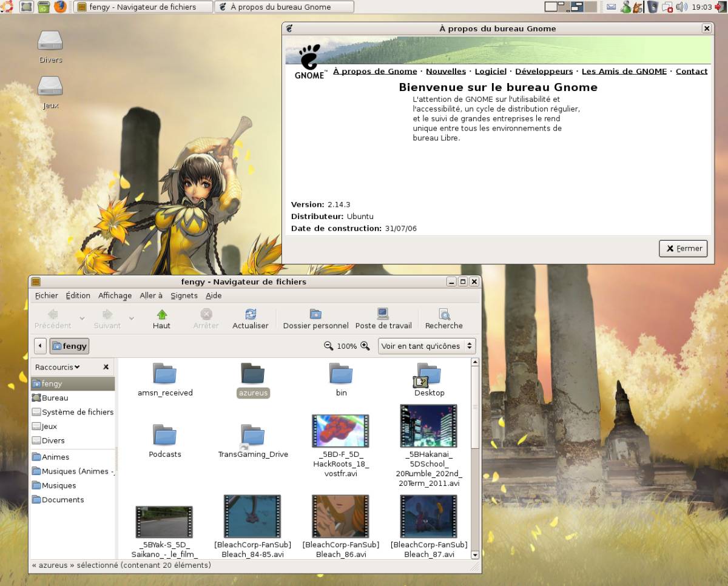Select the Podcasts folder
This screenshot has width=728, height=586.
165,441
